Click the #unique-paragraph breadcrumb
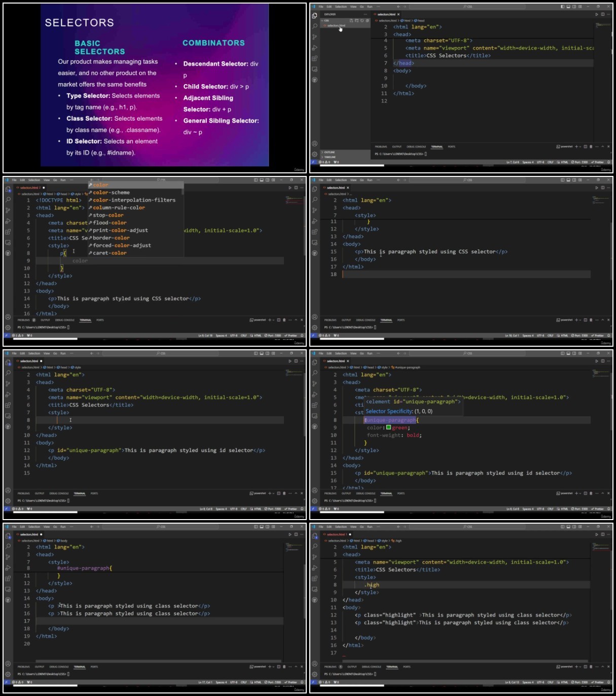 pos(406,368)
